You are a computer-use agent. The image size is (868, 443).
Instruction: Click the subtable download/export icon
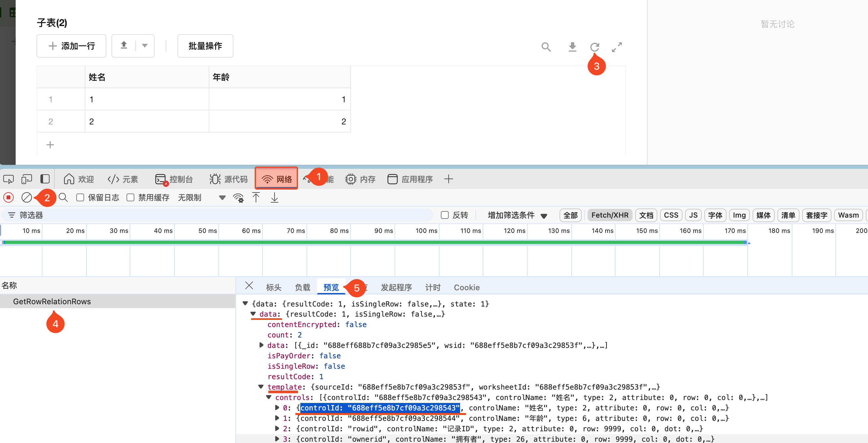click(x=572, y=47)
